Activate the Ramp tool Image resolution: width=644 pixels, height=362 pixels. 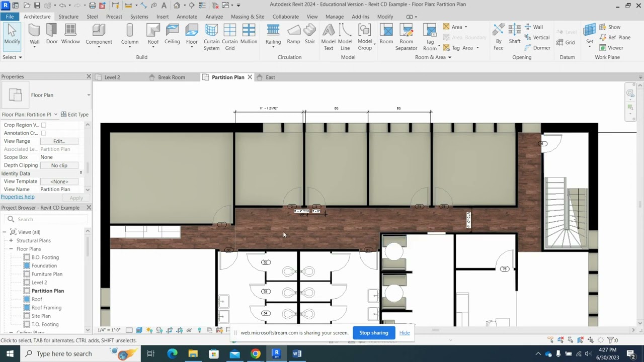(293, 35)
